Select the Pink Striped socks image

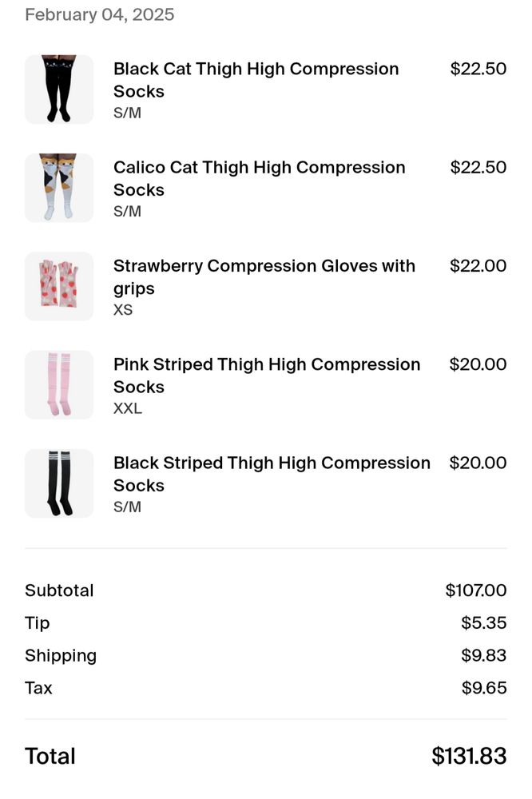point(59,384)
